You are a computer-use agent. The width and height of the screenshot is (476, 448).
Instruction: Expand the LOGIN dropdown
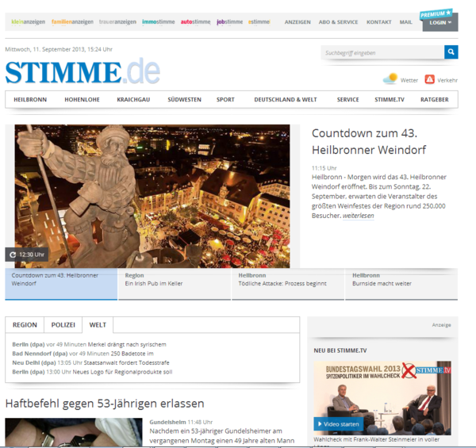pyautogui.click(x=440, y=23)
